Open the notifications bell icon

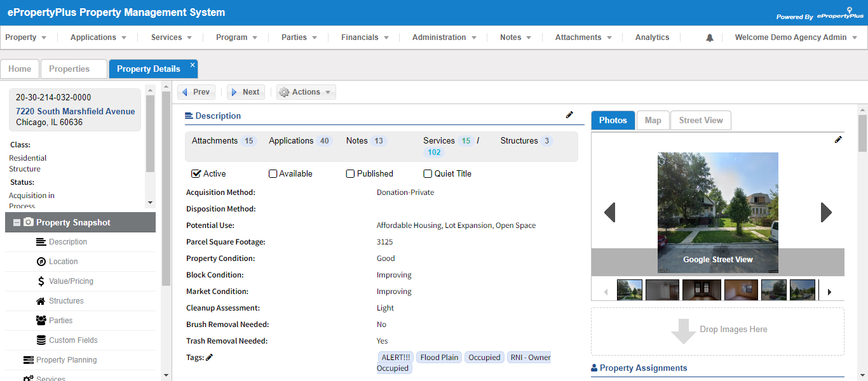(x=709, y=37)
